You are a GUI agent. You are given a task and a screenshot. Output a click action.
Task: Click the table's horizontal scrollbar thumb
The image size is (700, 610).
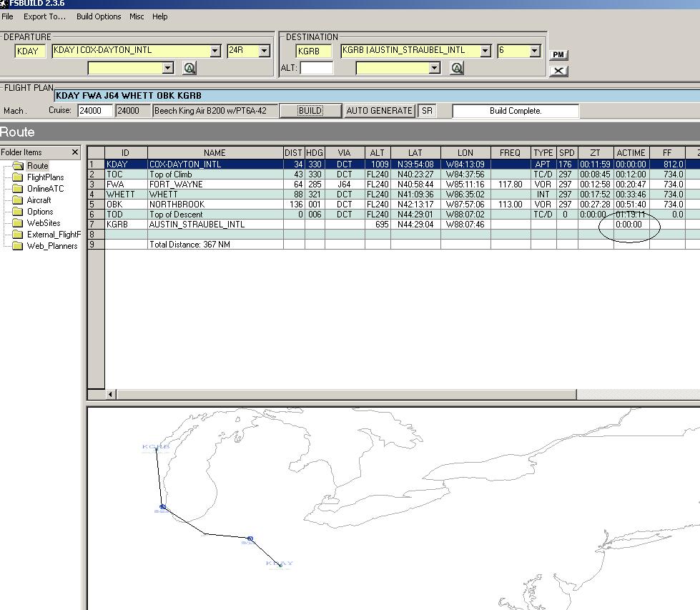[347, 394]
